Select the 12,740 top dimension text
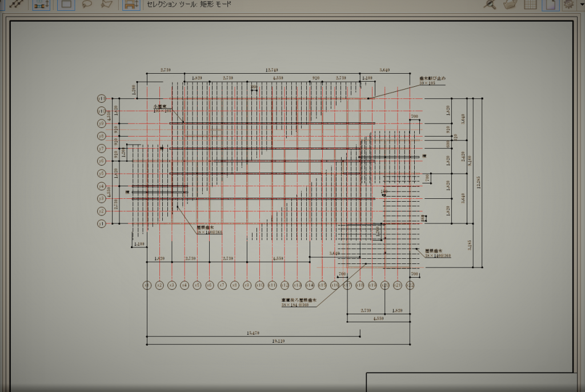Image resolution: width=585 pixels, height=392 pixels. (273, 70)
